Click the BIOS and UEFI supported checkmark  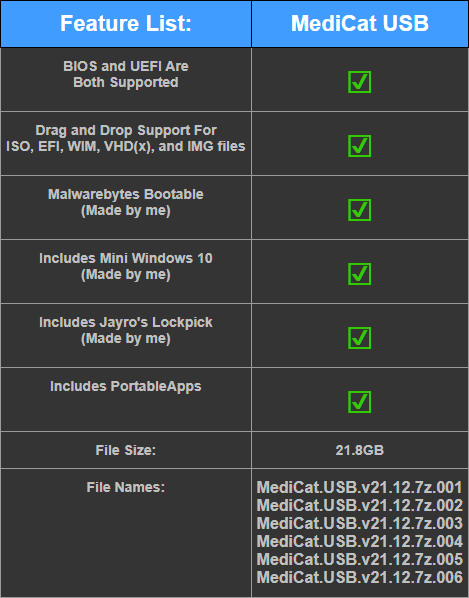(359, 82)
